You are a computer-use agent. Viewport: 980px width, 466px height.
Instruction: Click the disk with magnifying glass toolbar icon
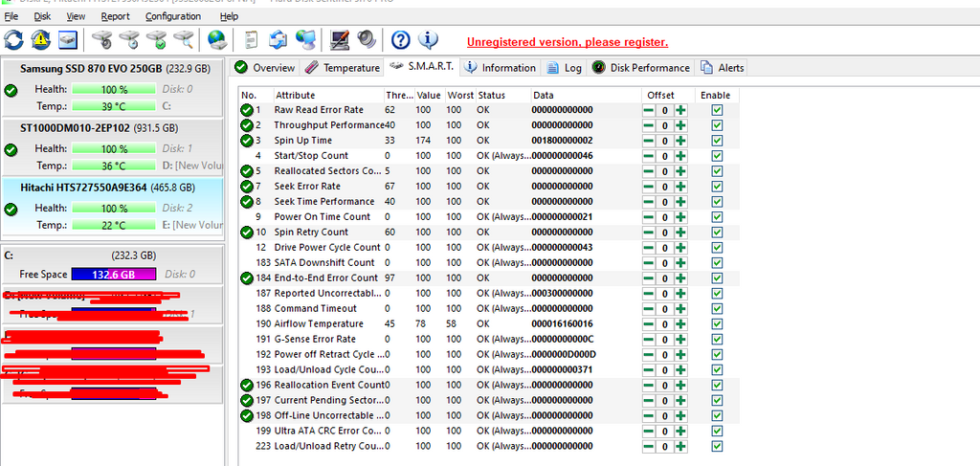coord(184,40)
